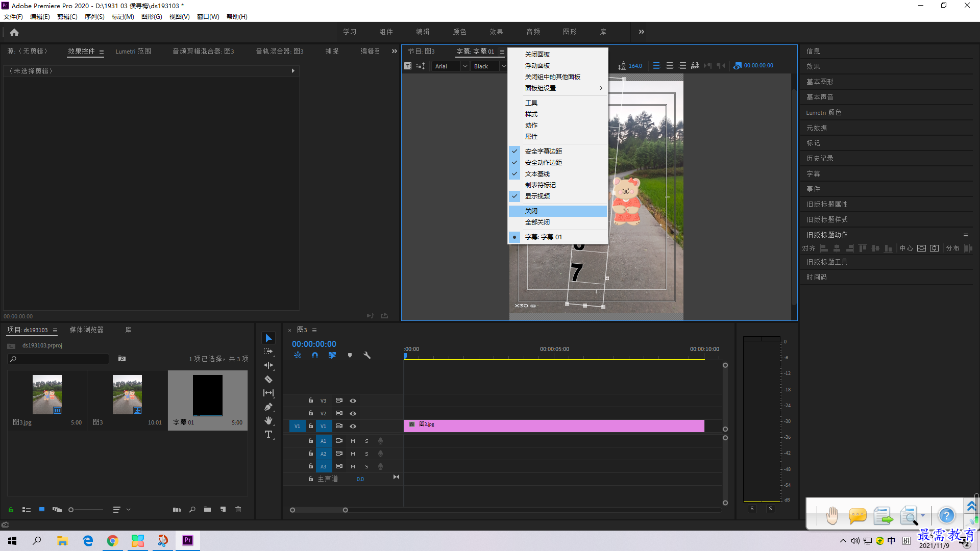The image size is (980, 551).
Task: Toggle V1 track output eye
Action: click(x=353, y=426)
